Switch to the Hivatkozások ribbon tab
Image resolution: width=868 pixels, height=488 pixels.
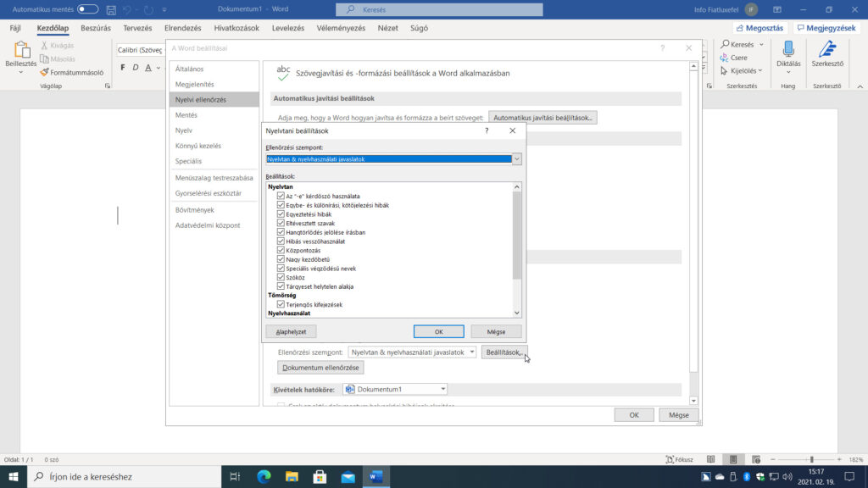[236, 28]
